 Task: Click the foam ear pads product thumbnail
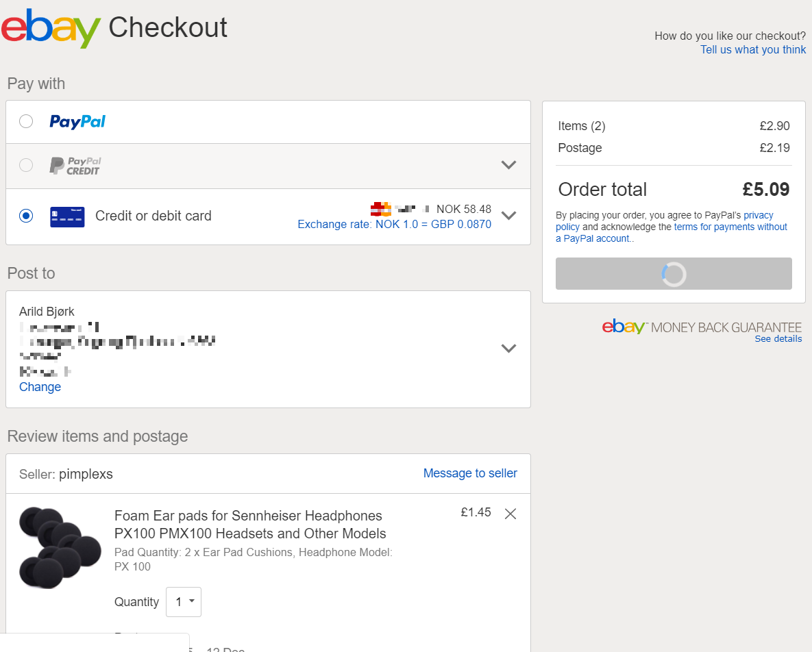point(60,547)
